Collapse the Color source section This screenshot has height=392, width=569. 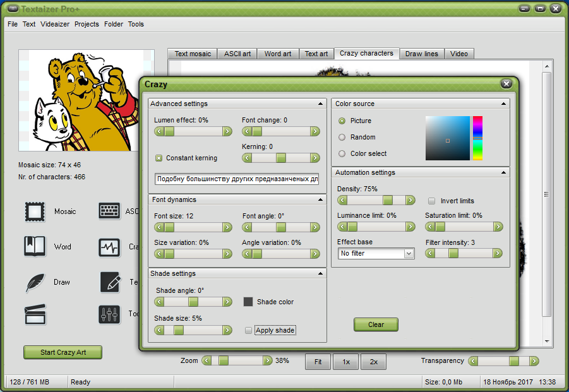[503, 104]
